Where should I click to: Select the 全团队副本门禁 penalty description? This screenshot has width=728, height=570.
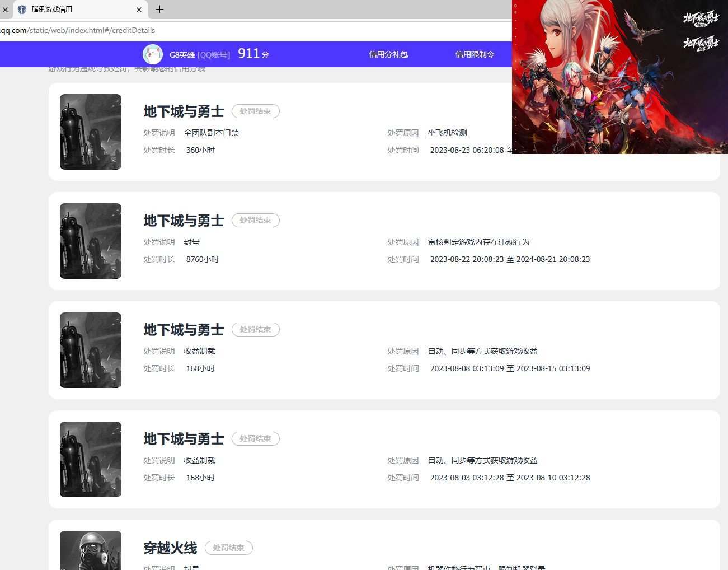[212, 133]
